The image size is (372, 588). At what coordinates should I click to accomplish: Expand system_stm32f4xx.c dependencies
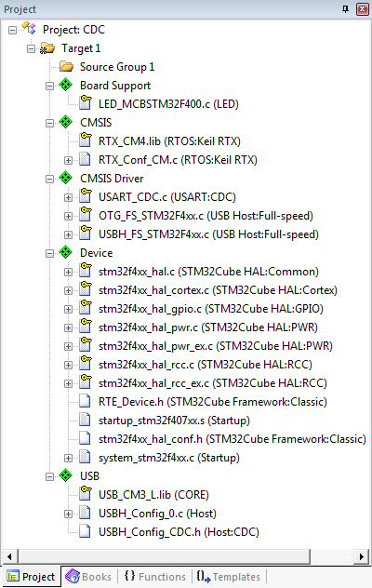pyautogui.click(x=68, y=458)
